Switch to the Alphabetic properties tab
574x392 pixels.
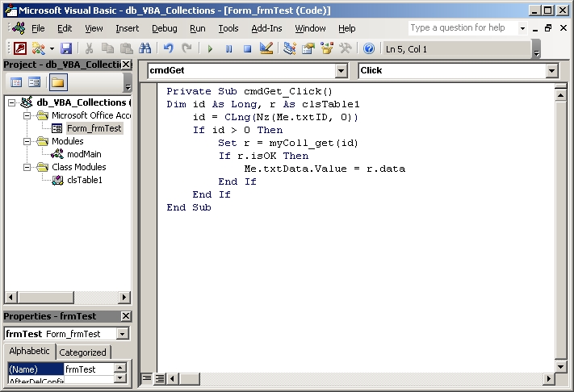coord(29,351)
